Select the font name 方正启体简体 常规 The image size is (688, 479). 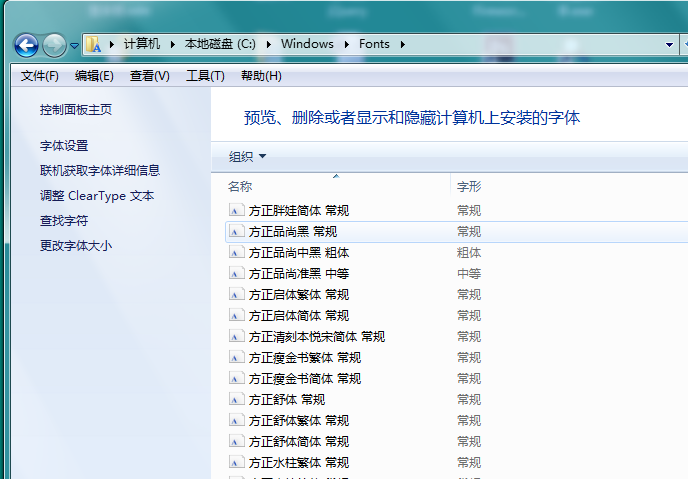tap(299, 316)
